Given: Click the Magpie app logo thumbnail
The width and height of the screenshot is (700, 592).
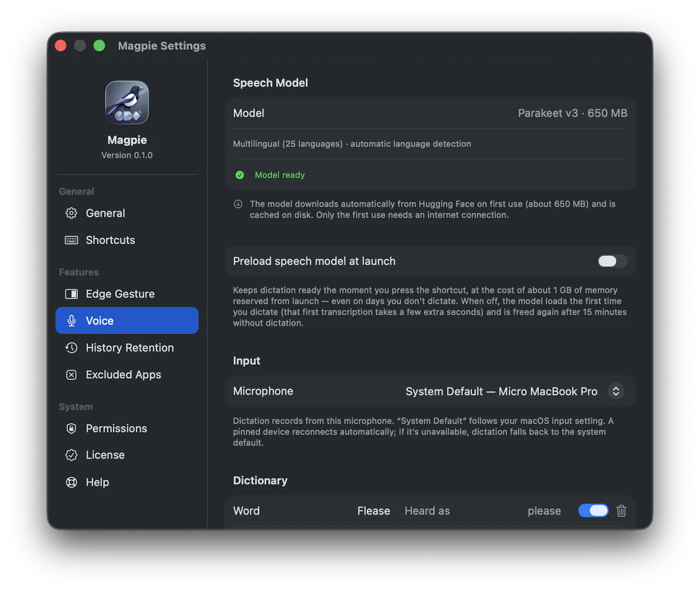Looking at the screenshot, I should coord(127,103).
